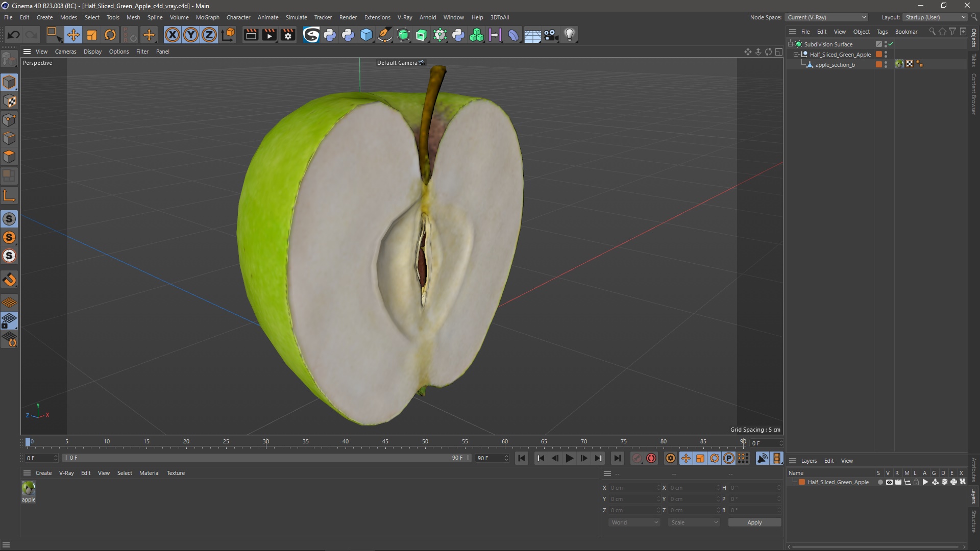Viewport: 980px width, 551px height.
Task: Select Polygons mode icon in left sidebar
Action: tap(9, 157)
